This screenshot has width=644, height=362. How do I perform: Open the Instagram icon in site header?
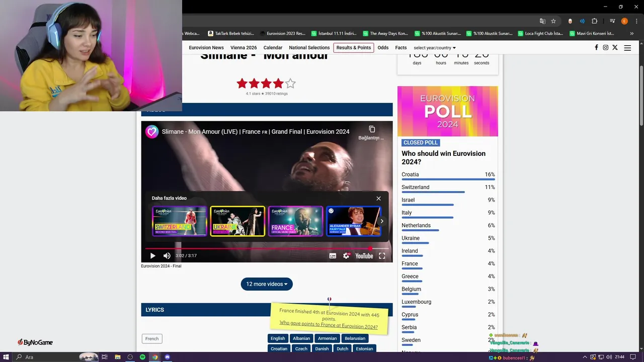coord(606,48)
